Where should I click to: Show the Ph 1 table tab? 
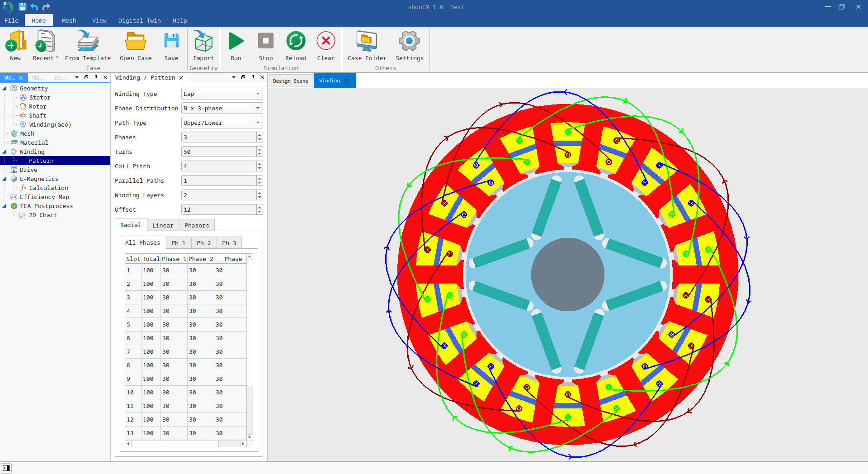pyautogui.click(x=179, y=243)
